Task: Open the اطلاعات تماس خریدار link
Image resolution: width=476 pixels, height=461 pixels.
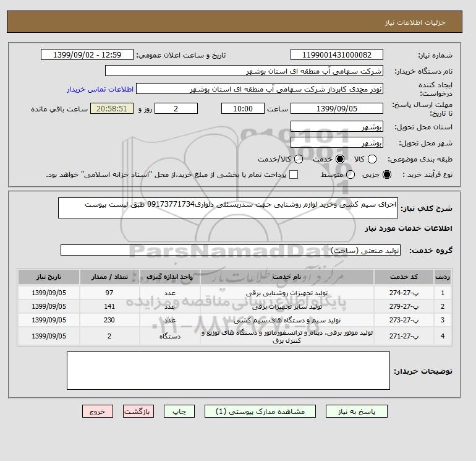Action: coord(100,89)
